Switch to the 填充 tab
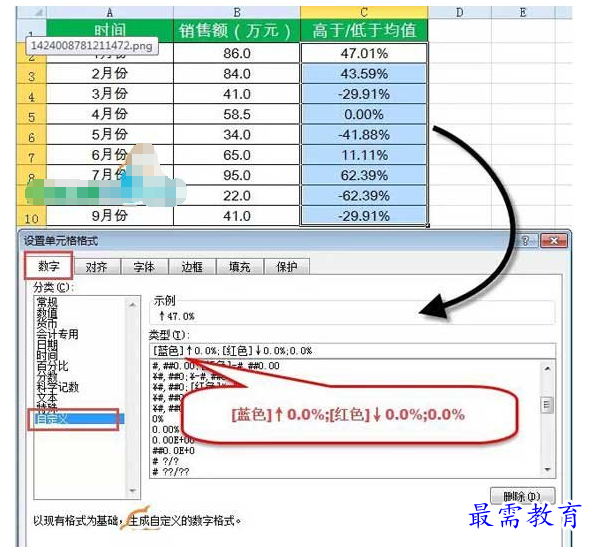The image size is (590, 547). 240,267
